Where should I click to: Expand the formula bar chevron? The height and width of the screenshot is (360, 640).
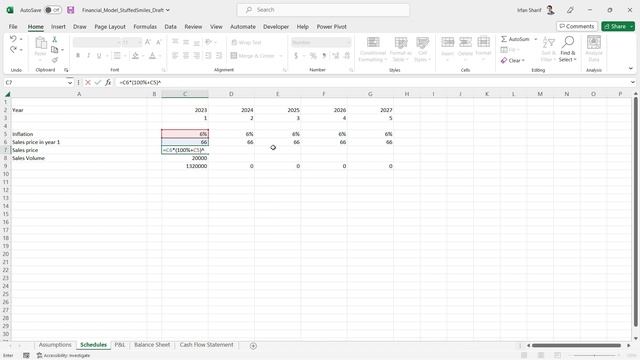632,82
